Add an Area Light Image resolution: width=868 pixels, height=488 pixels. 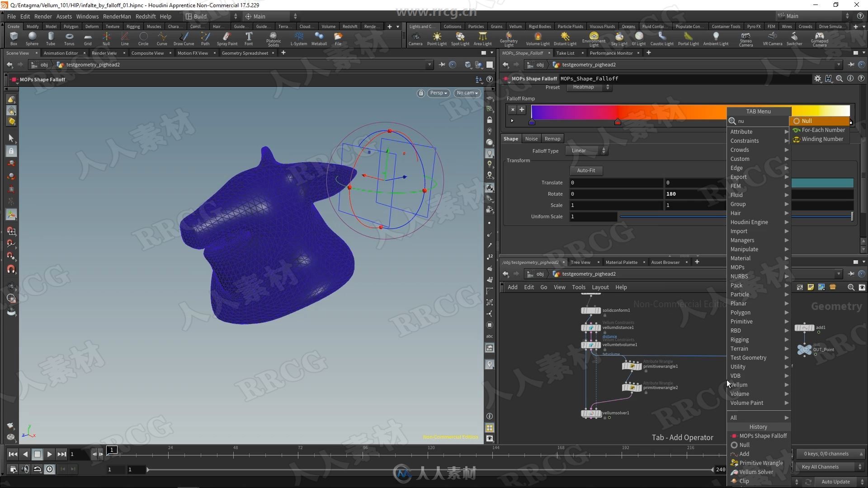click(482, 38)
